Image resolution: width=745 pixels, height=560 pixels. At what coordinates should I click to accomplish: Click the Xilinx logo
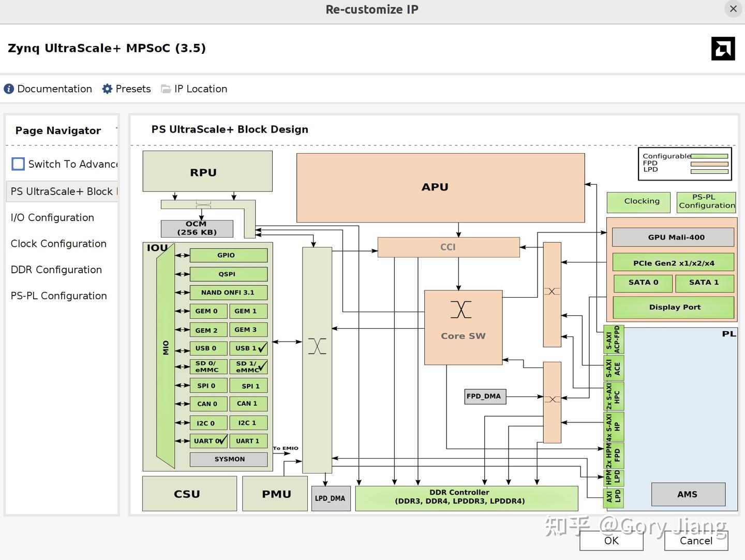click(x=723, y=49)
